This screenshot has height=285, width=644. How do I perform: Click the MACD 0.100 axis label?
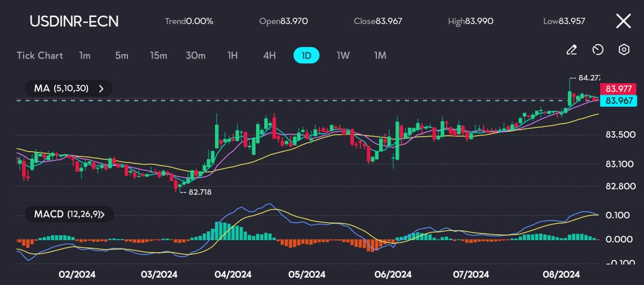click(x=618, y=215)
